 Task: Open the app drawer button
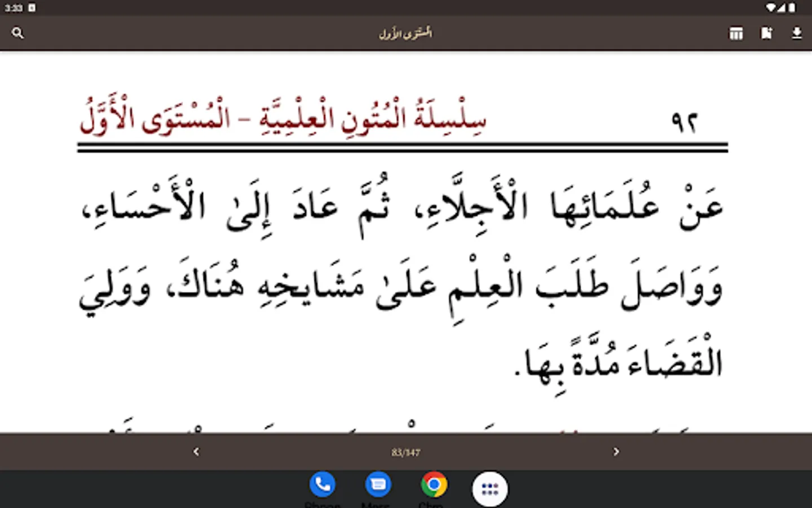click(x=489, y=489)
